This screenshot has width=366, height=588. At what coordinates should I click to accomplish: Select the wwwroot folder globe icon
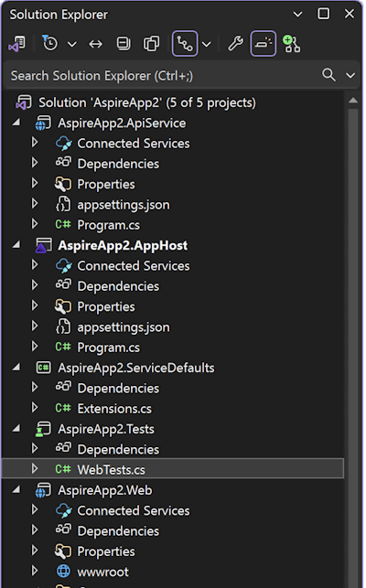(63, 572)
